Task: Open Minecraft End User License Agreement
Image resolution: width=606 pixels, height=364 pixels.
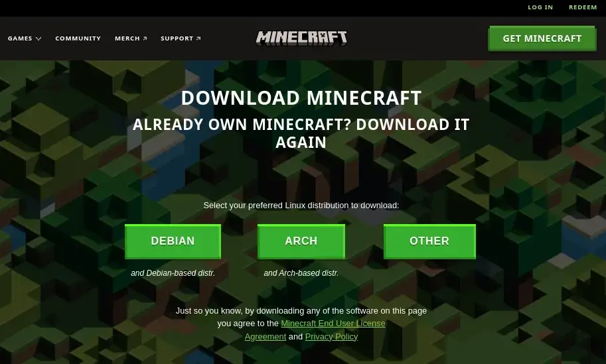Action: click(333, 324)
